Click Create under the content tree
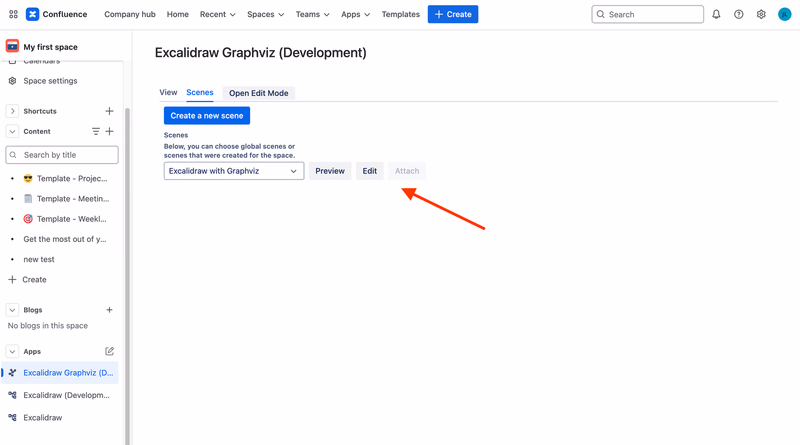 click(34, 279)
